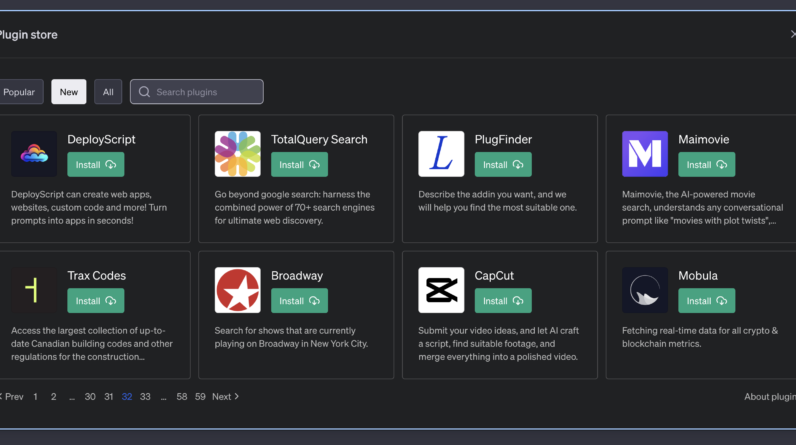Jump to page 58
The height and width of the screenshot is (445, 796).
click(x=182, y=397)
